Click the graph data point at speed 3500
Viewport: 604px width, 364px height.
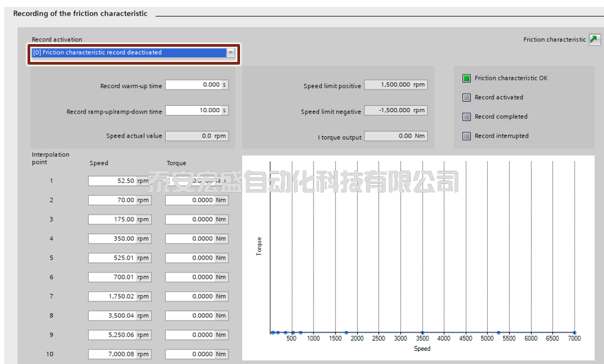(x=422, y=333)
